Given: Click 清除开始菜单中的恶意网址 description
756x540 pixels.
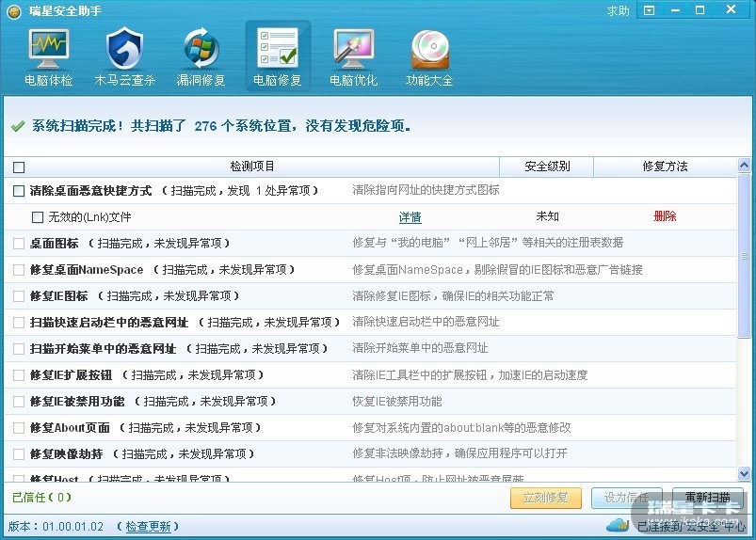Looking at the screenshot, I should pyautogui.click(x=420, y=348).
